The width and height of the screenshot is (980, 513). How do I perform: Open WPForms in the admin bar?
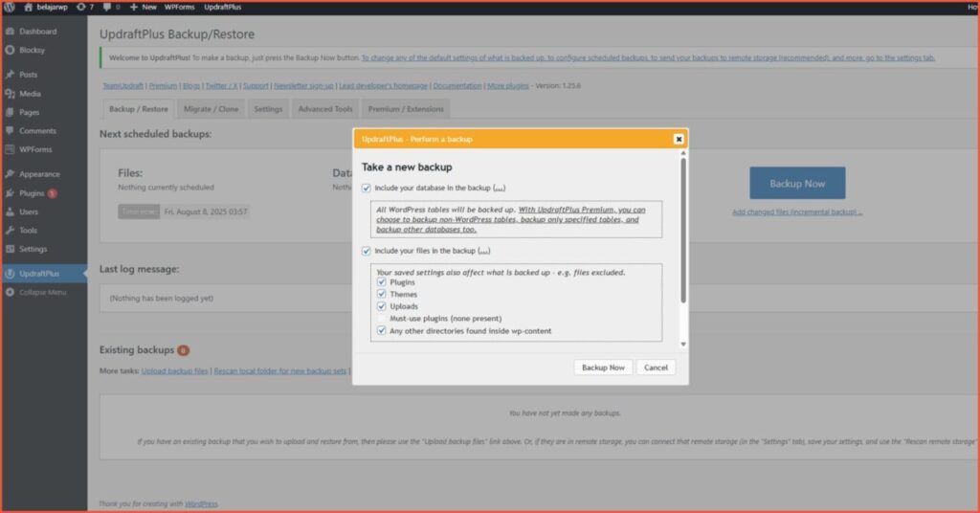tap(179, 7)
